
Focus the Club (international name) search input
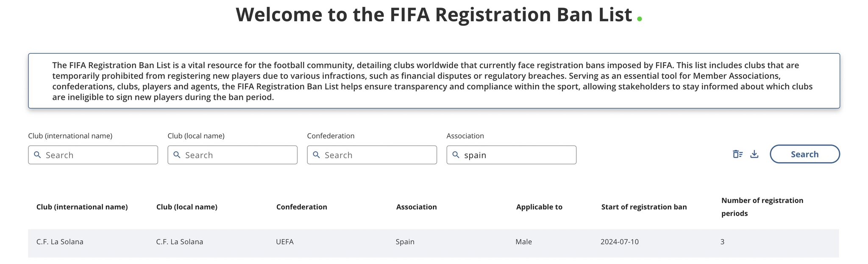tap(93, 155)
